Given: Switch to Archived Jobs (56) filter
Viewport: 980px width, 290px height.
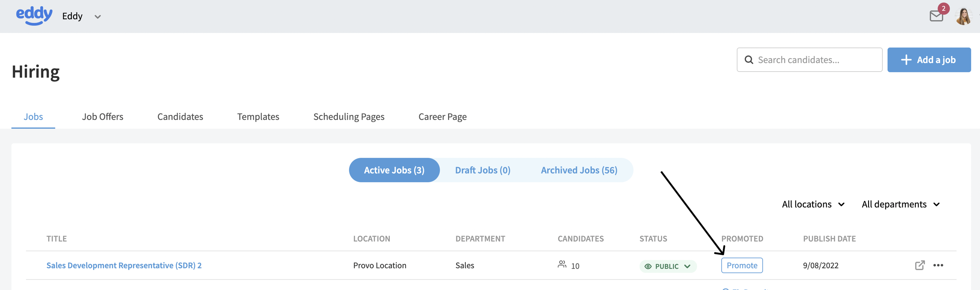Looking at the screenshot, I should 579,170.
